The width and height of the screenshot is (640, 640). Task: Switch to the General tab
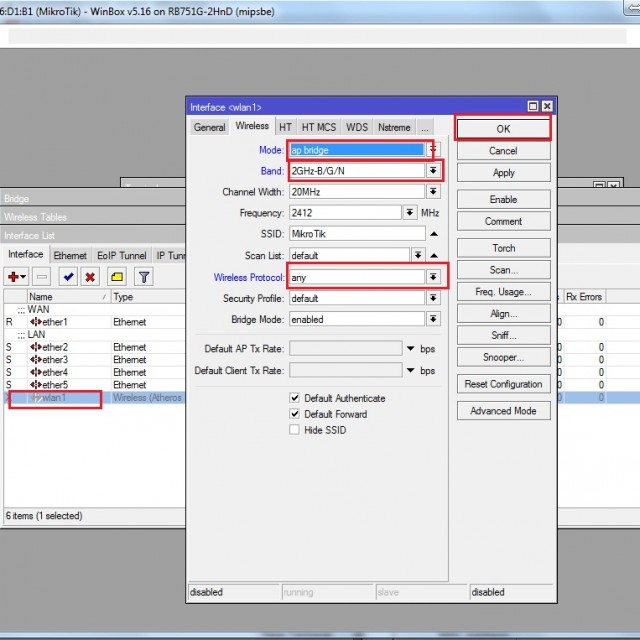click(x=209, y=127)
